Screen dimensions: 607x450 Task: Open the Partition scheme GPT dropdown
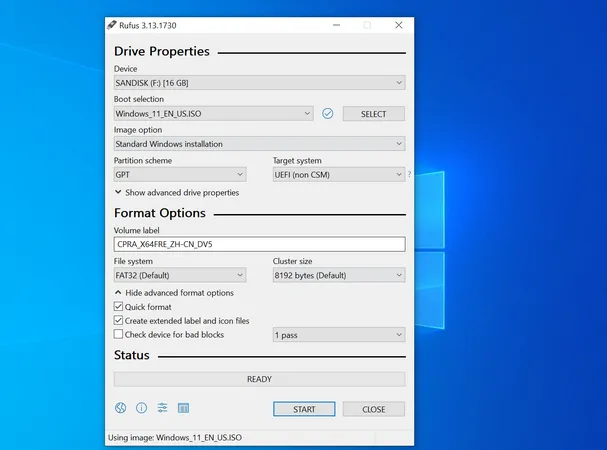180,174
